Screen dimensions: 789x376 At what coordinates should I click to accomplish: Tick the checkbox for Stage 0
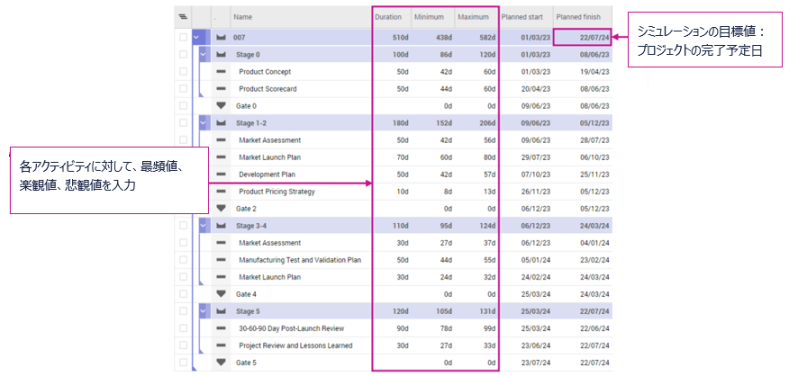point(183,54)
